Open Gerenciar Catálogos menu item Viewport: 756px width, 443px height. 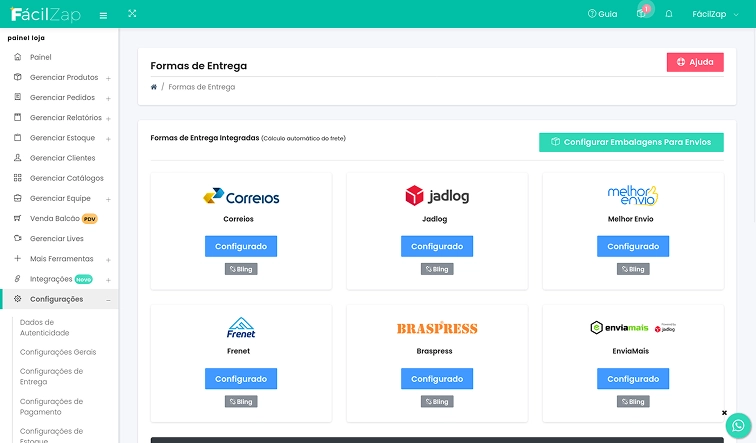click(x=67, y=178)
